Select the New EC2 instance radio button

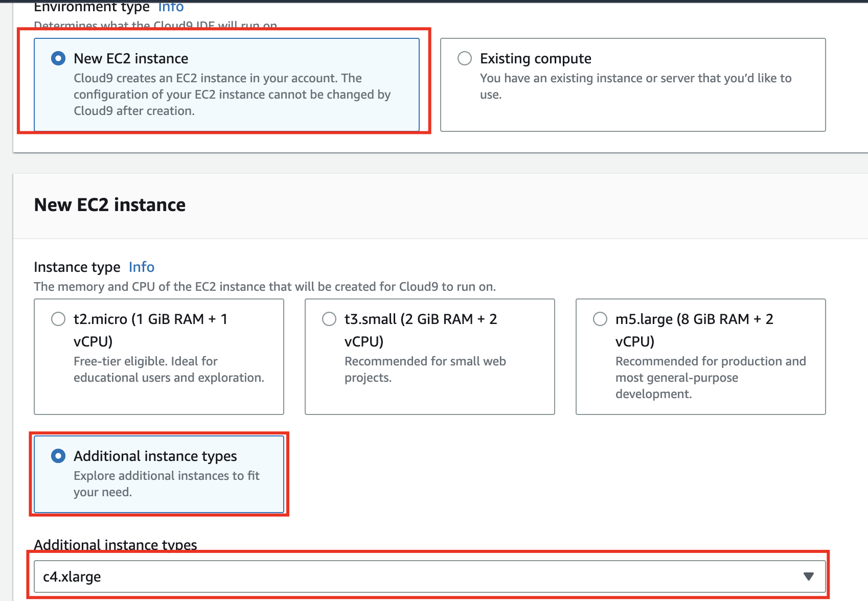58,58
